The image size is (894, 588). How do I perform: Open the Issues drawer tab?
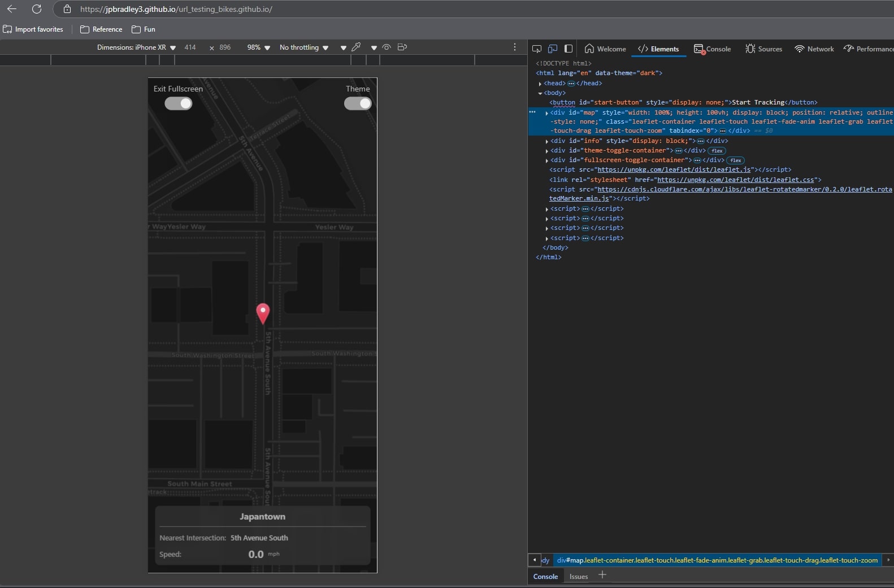(578, 576)
